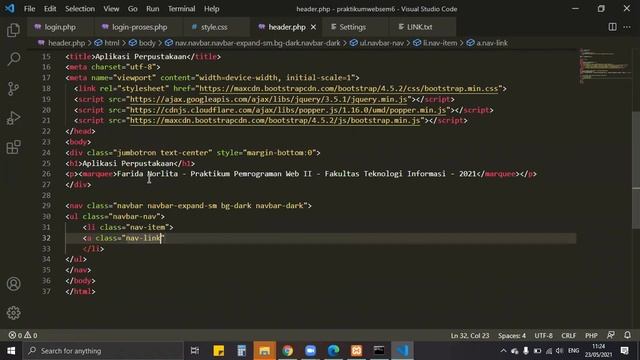Switch to the LINK.txt tab
640x360 pixels.
tap(419, 27)
